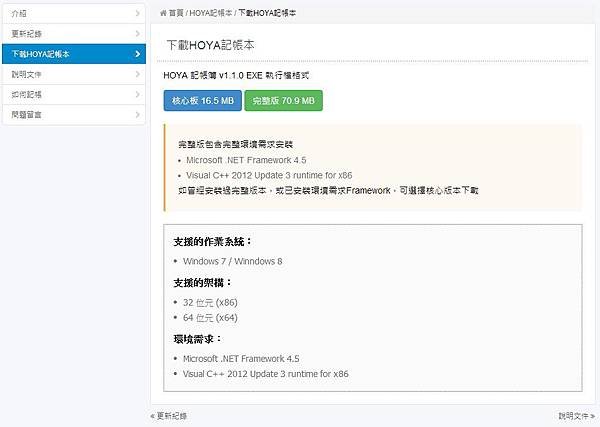Click Microsoft .NET Framework 4.5 in notice box
600x427 pixels.
tap(246, 160)
